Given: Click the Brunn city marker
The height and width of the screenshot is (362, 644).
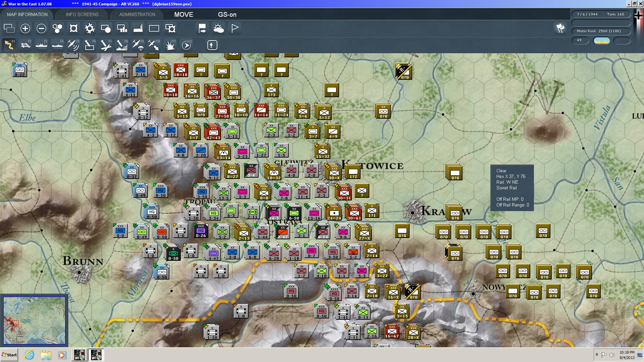Looking at the screenshot, I should tap(79, 273).
